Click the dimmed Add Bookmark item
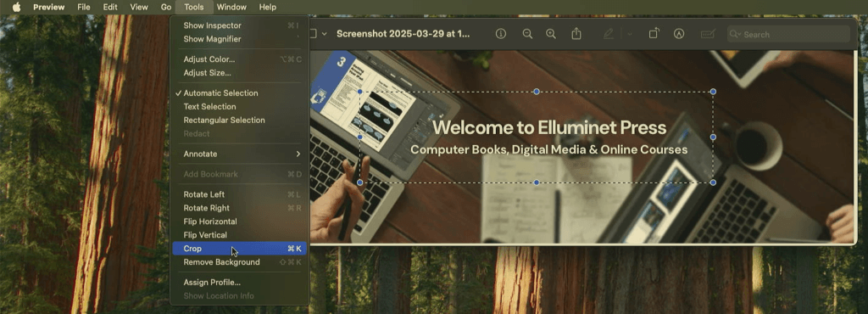Viewport: 868px width, 314px height. pyautogui.click(x=239, y=174)
